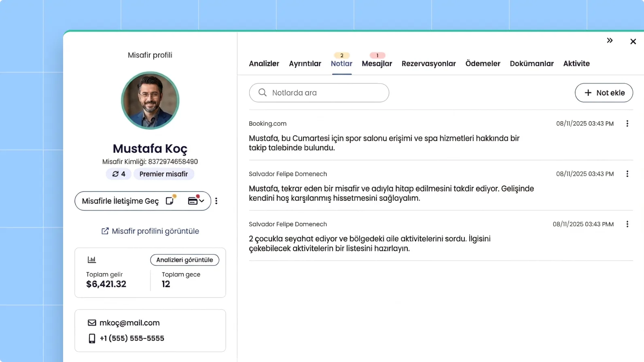Focus the Notlarda ara search field
This screenshot has height=362, width=644.
[319, 93]
